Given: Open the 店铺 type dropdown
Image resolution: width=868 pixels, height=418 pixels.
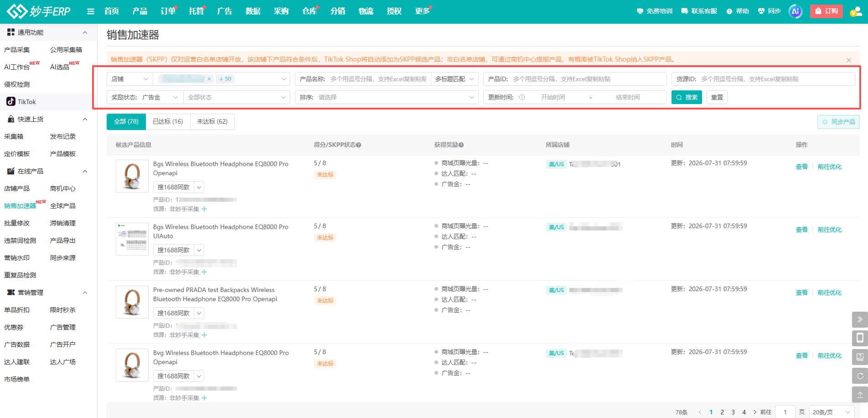Looking at the screenshot, I should tap(130, 79).
